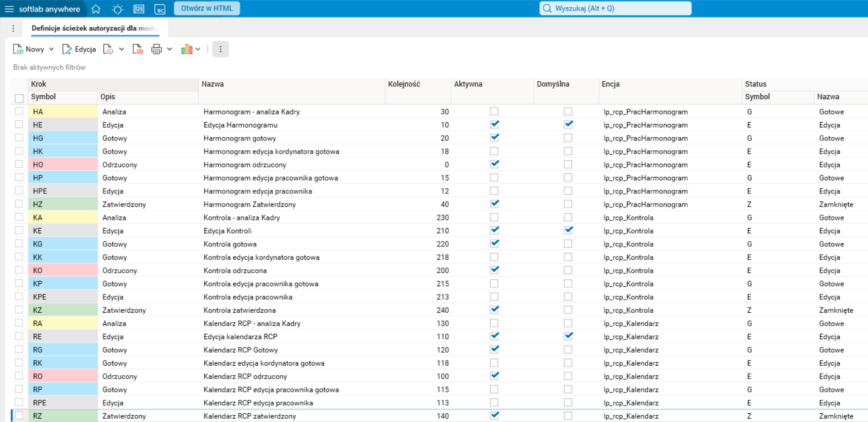Image resolution: width=868 pixels, height=422 pixels.
Task: Uncheck Domyślna for Edycja kalendarza RCP
Action: 568,336
